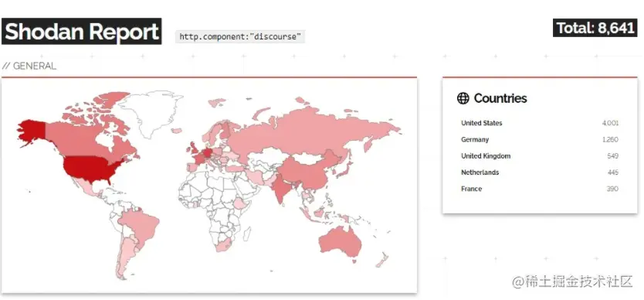Viewport: 644px width, 300px height.
Task: Click Australia on the world map
Action: [x=340, y=241]
